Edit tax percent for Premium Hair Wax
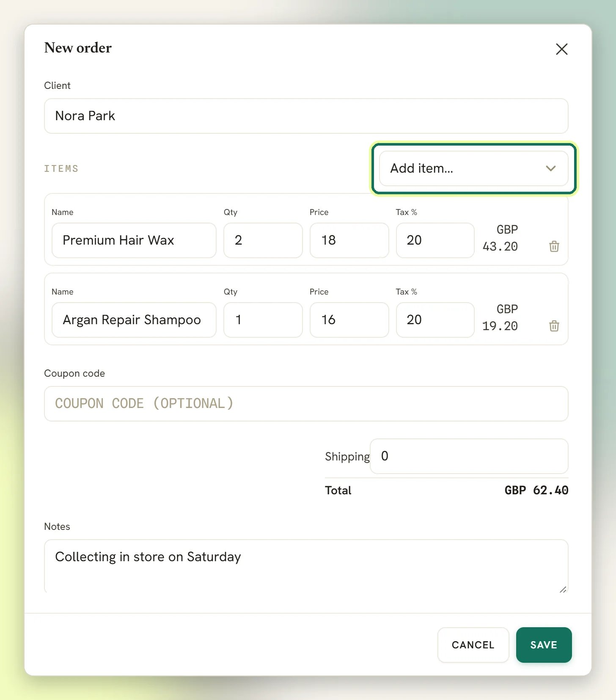The height and width of the screenshot is (700, 616). tap(435, 240)
